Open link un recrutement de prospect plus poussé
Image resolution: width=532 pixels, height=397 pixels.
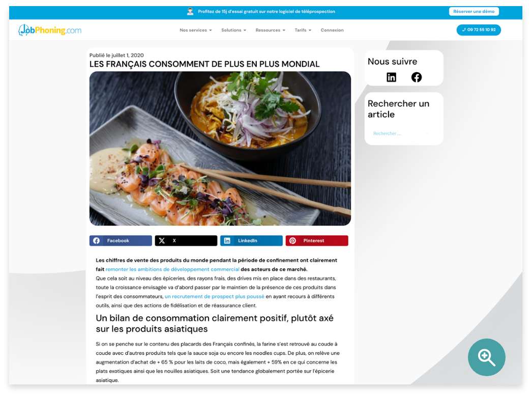click(x=215, y=296)
